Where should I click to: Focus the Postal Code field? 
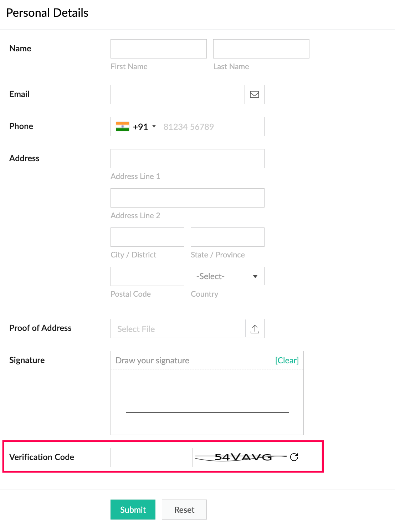coord(147,276)
